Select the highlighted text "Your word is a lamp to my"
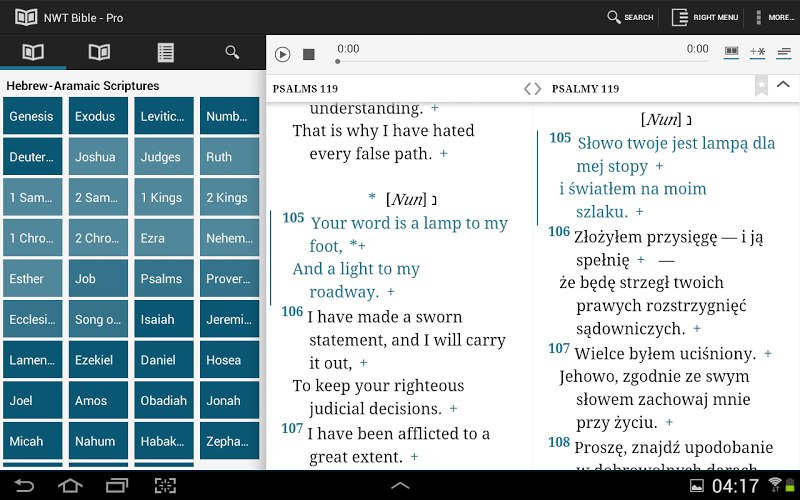Image resolution: width=800 pixels, height=500 pixels. (x=409, y=223)
